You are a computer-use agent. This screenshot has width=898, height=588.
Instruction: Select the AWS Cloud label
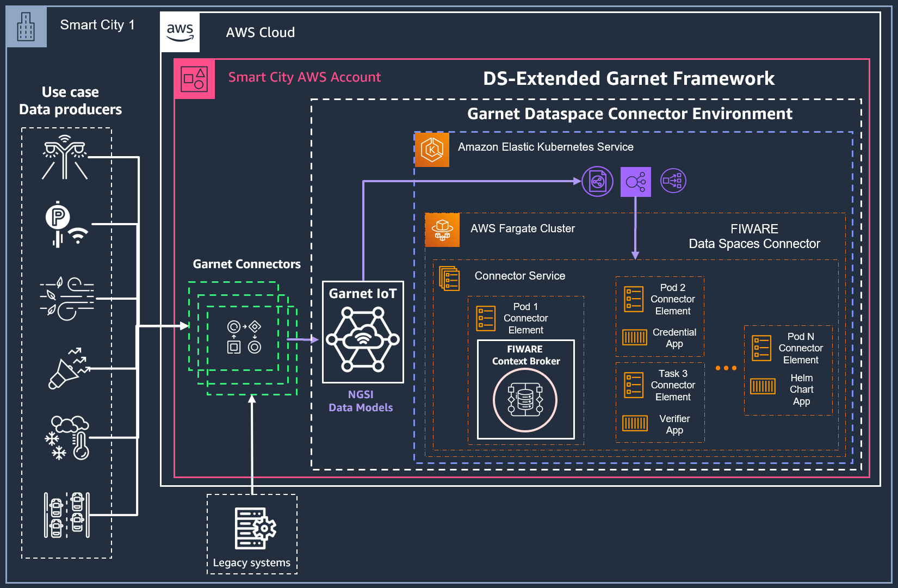click(x=261, y=33)
